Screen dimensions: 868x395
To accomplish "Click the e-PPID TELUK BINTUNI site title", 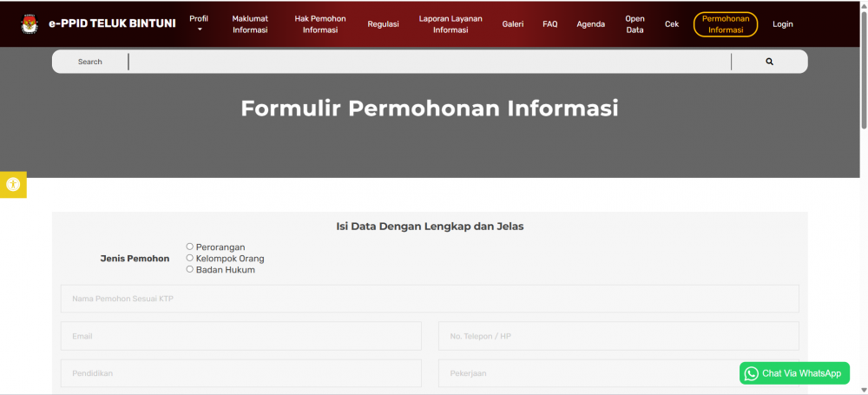I will [x=112, y=23].
